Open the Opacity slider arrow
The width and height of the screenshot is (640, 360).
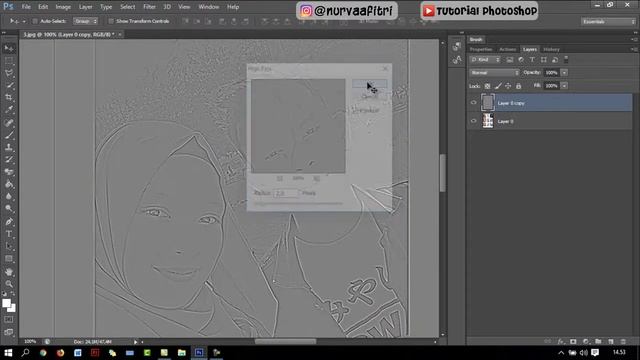564,73
